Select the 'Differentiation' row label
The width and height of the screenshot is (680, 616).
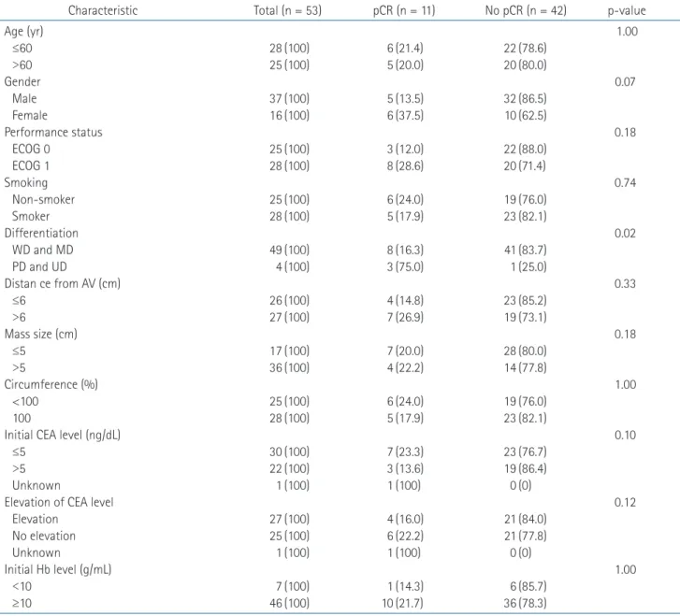coord(41,234)
